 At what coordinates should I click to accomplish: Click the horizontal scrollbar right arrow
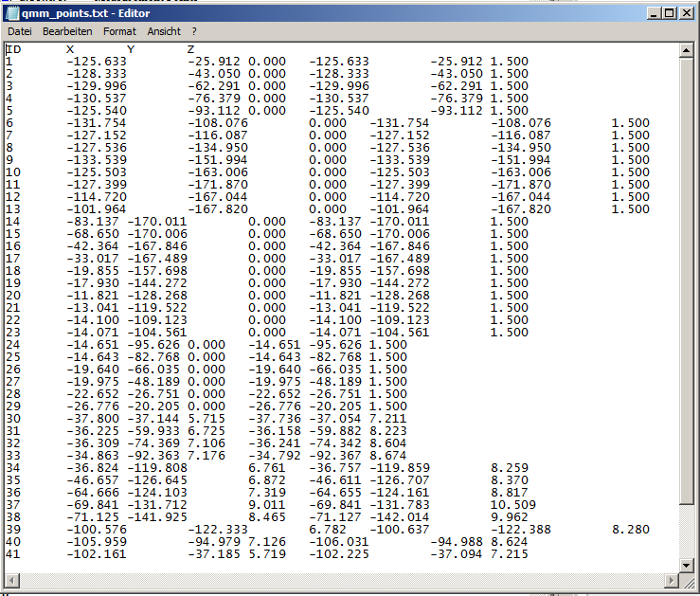click(x=671, y=580)
